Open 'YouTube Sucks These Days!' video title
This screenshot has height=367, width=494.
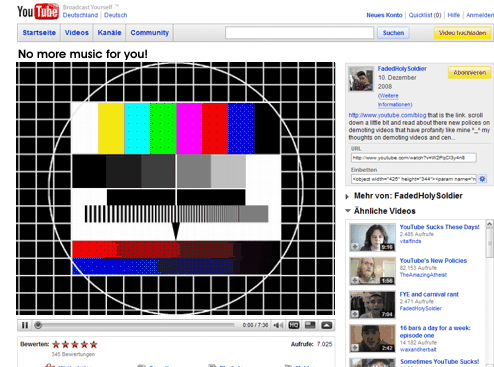coord(439,227)
